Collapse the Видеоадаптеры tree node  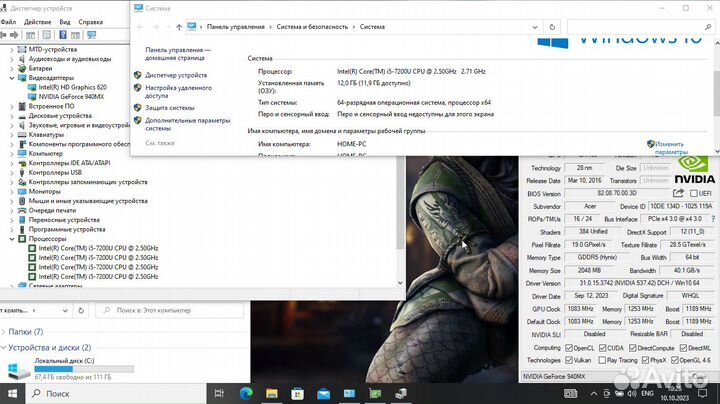pos(12,78)
